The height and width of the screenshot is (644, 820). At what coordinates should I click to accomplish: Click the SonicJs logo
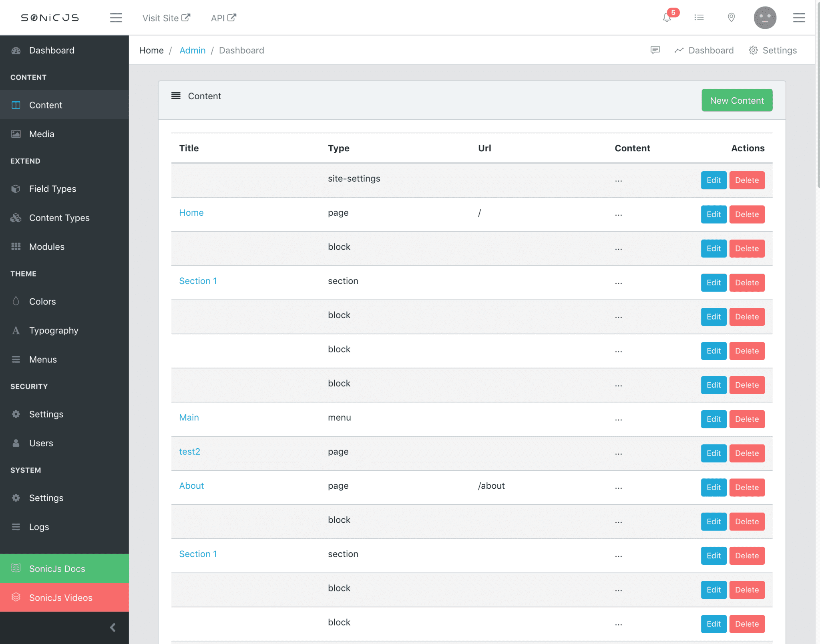point(50,18)
